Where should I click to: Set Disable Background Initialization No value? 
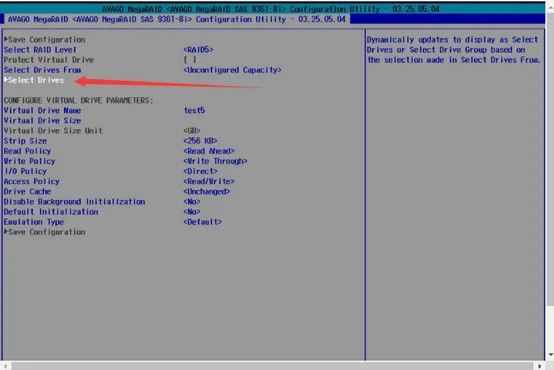191,202
